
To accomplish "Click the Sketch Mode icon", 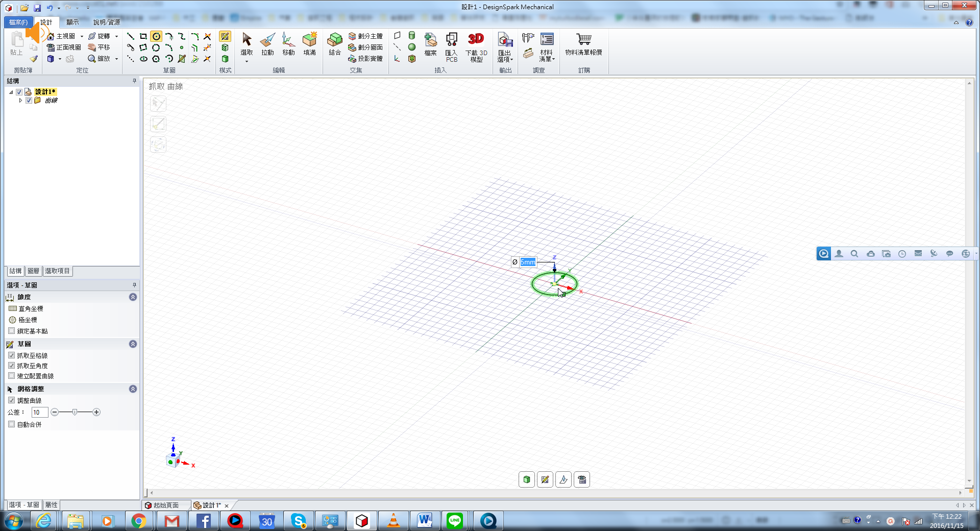I will tap(225, 36).
